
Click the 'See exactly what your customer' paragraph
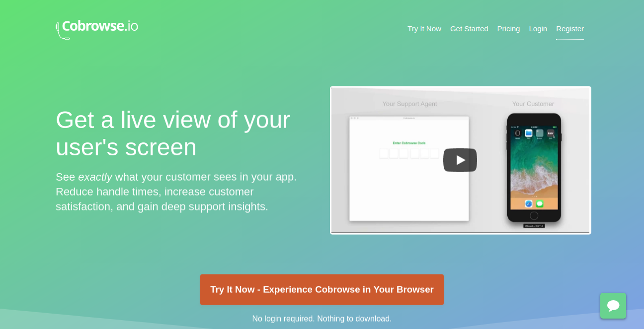pyautogui.click(x=176, y=192)
